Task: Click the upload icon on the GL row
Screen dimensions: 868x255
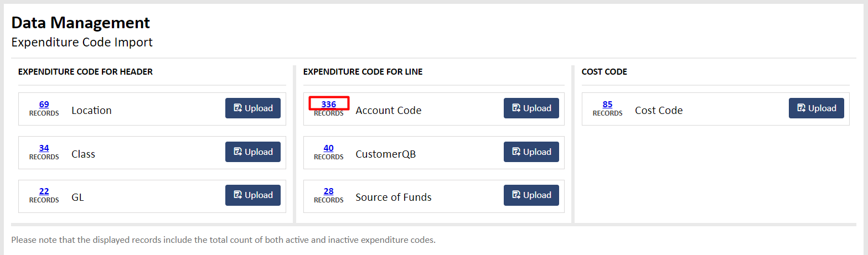Action: 237,195
